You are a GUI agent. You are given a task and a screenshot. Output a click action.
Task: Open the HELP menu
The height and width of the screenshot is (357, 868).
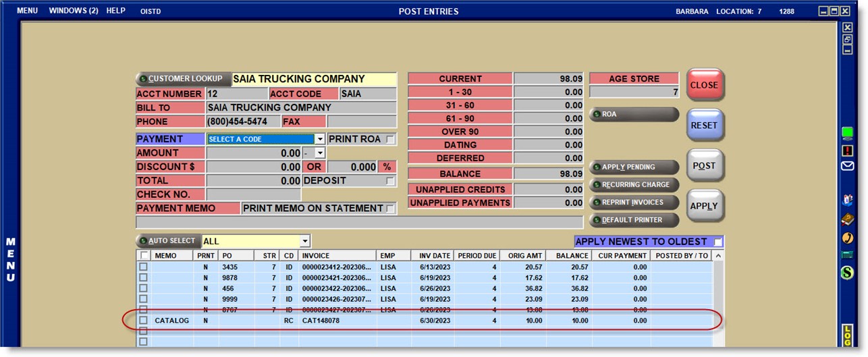click(116, 11)
